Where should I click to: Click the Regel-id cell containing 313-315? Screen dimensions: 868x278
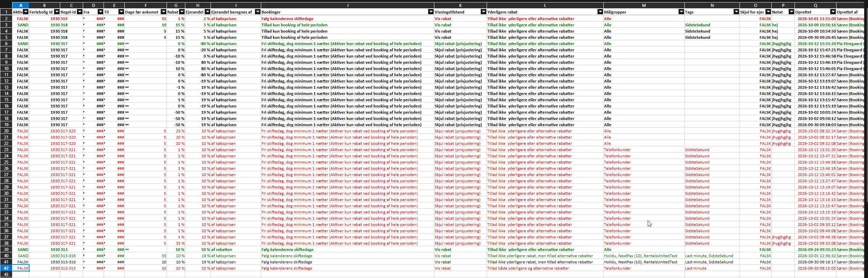pyautogui.click(x=71, y=268)
